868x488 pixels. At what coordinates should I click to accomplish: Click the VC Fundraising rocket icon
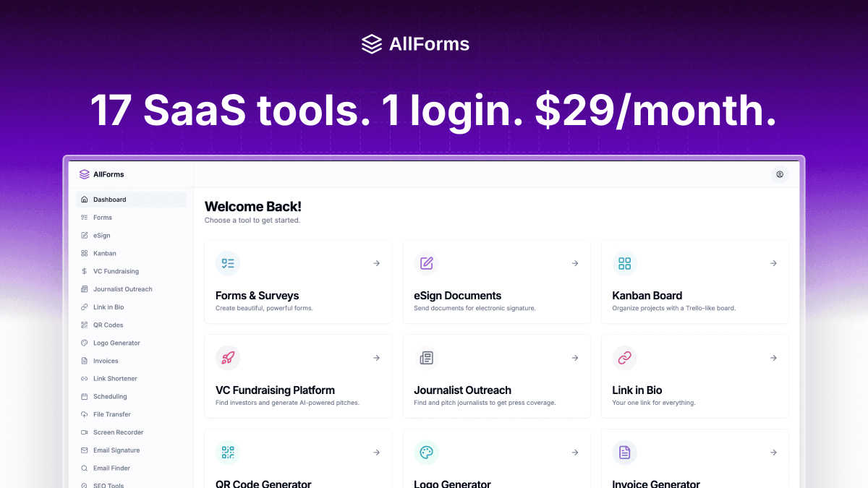click(228, 358)
